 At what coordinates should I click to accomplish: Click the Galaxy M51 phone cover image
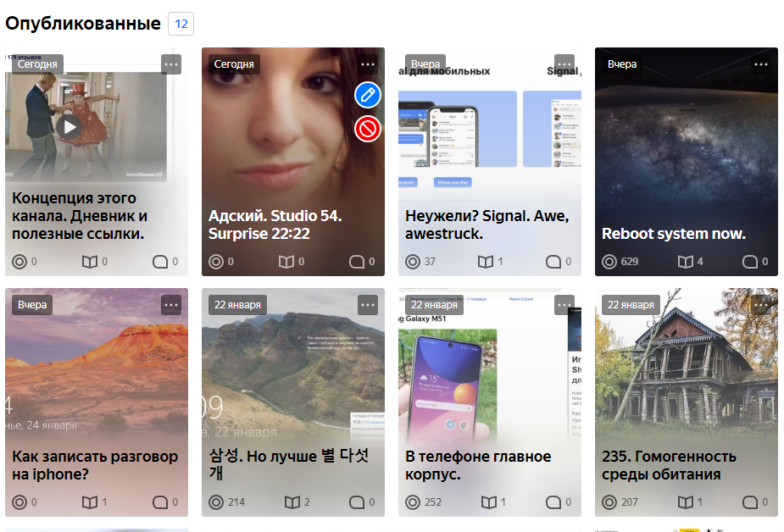click(x=448, y=385)
